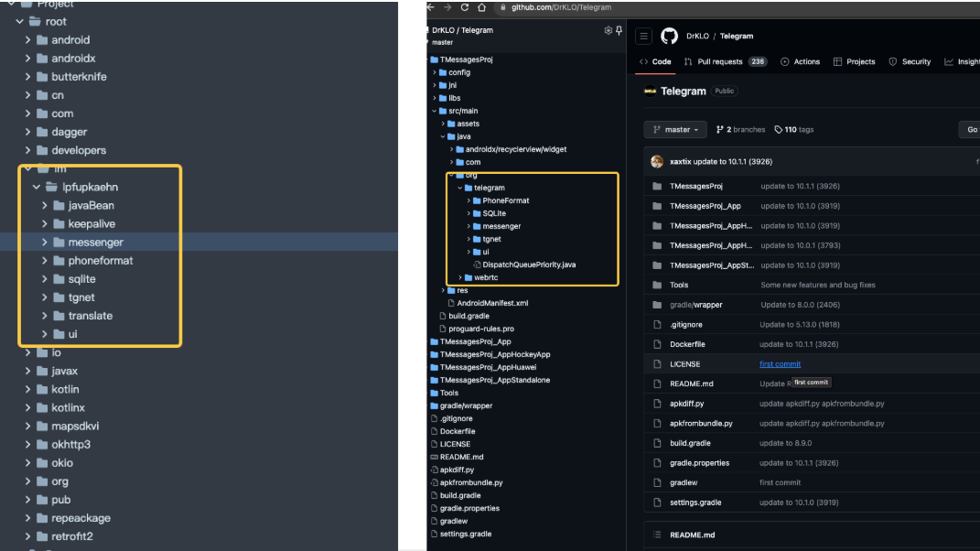980x551 pixels.
Task: Select the retrofit2 folder
Action: (72, 536)
